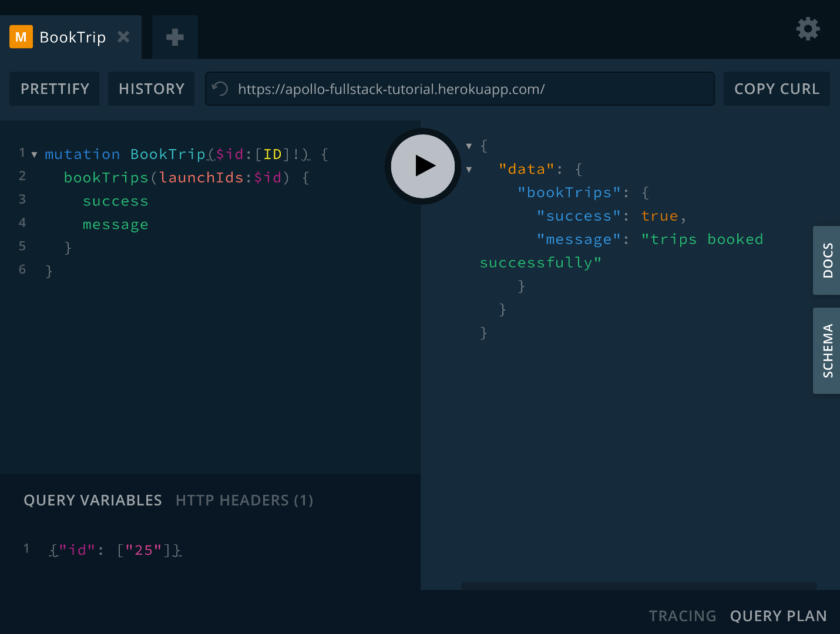Collapse the "data" response arrow
This screenshot has height=634, width=840.
pyautogui.click(x=469, y=170)
